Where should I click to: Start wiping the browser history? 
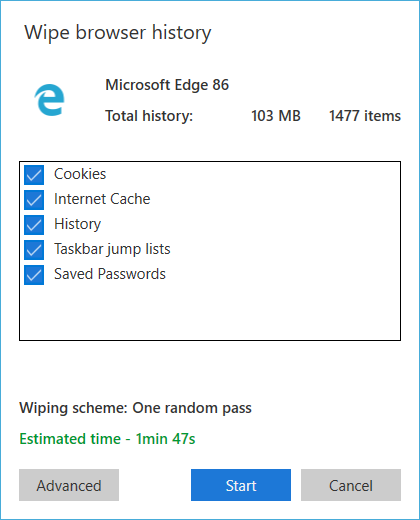241,485
